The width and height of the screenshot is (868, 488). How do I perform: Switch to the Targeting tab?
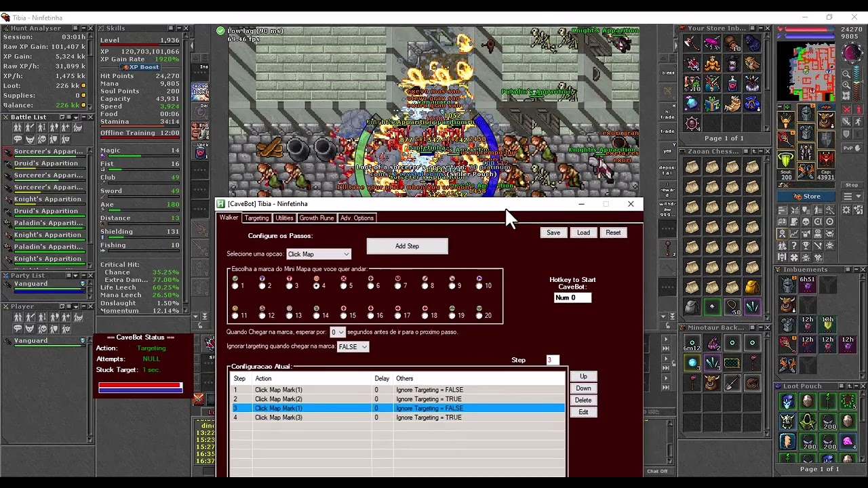click(256, 218)
